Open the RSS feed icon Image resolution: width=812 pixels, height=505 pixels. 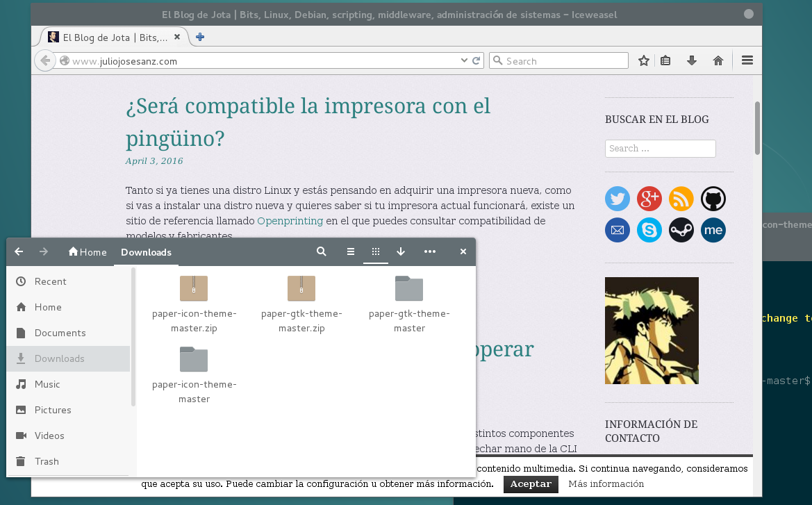tap(681, 199)
